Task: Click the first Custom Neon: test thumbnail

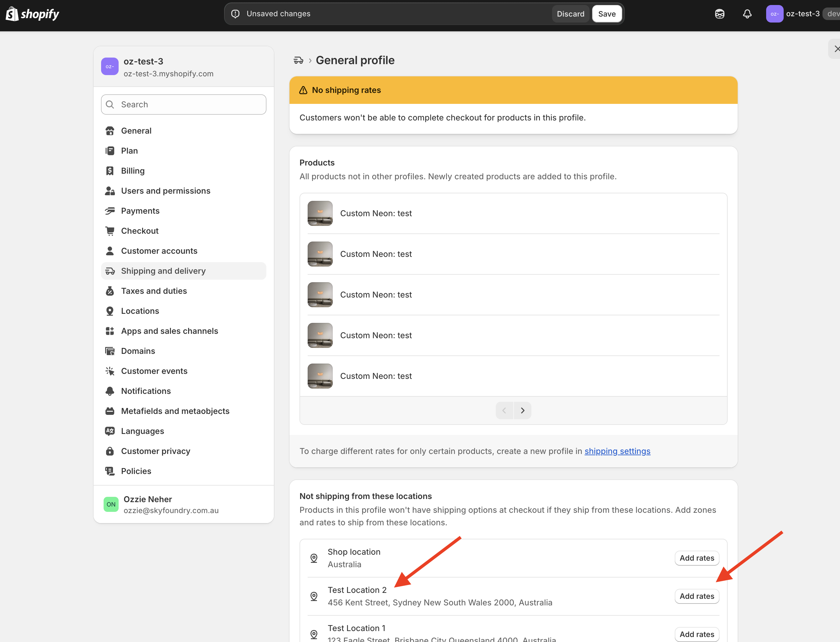Action: pyautogui.click(x=320, y=213)
